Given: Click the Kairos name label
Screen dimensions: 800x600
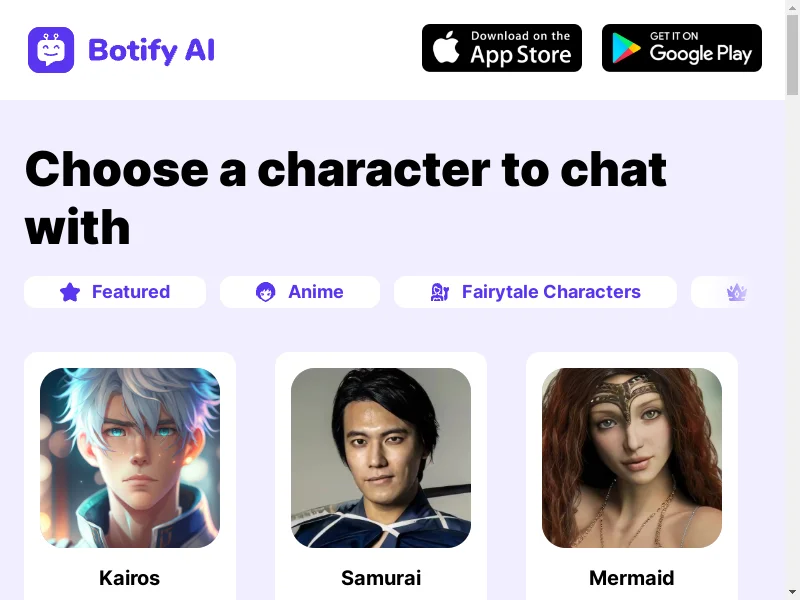Looking at the screenshot, I should click(130, 578).
